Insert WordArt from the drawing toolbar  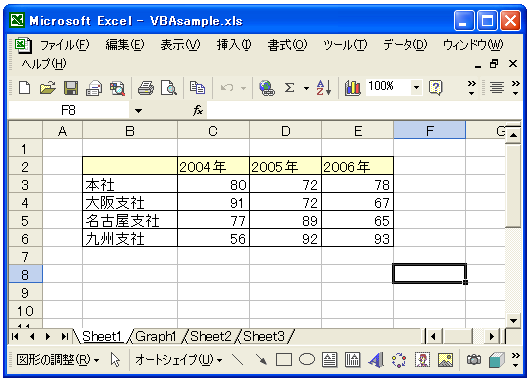[376, 360]
